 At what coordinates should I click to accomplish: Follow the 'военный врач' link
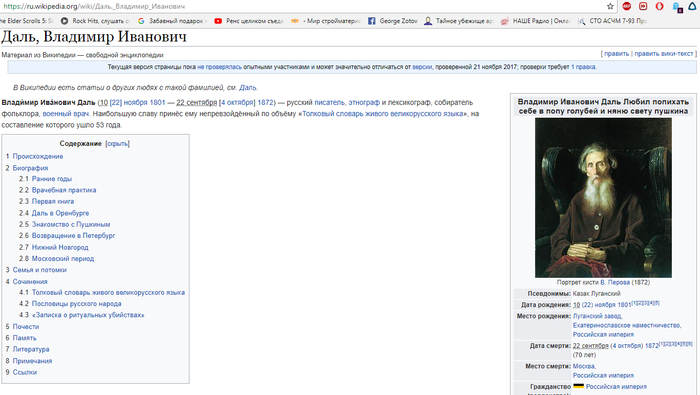point(66,114)
